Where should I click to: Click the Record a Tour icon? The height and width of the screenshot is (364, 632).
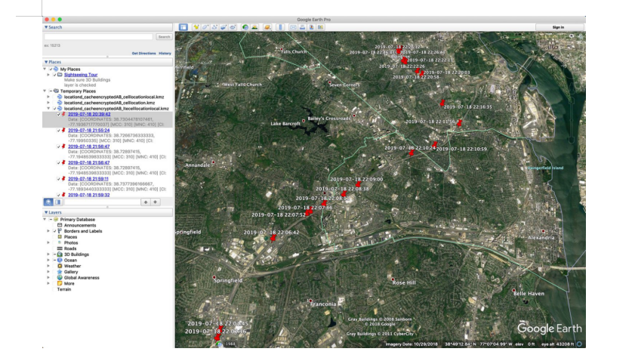point(233,27)
